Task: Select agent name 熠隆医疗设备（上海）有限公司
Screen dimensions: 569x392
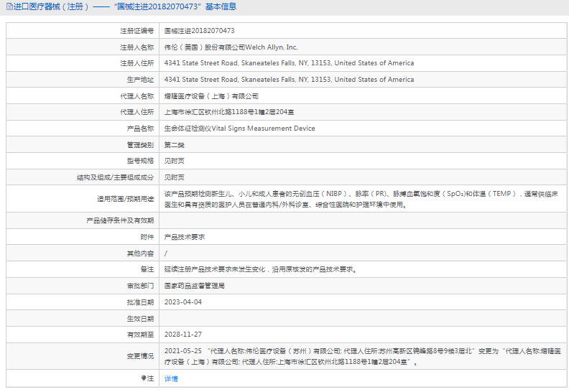Action: coord(211,95)
